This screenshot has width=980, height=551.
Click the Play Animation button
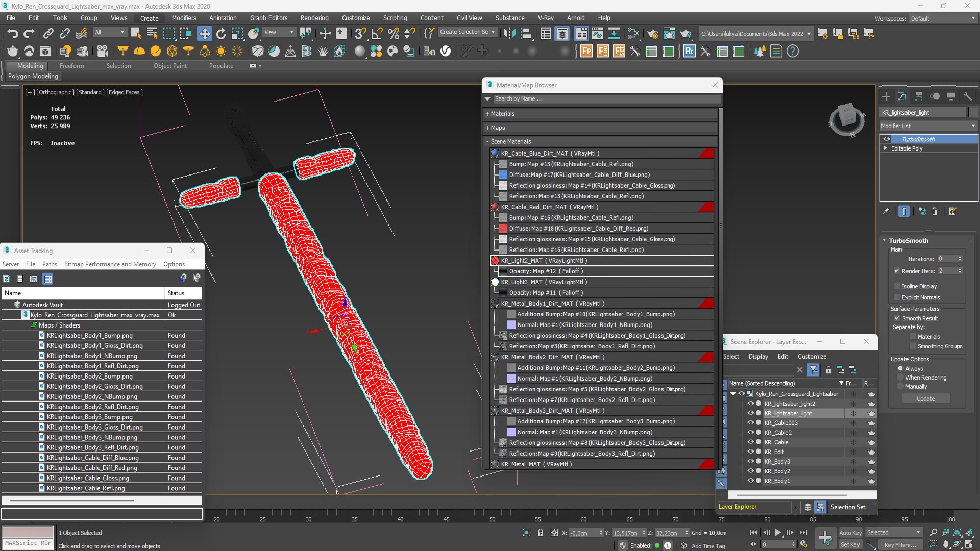(x=778, y=532)
